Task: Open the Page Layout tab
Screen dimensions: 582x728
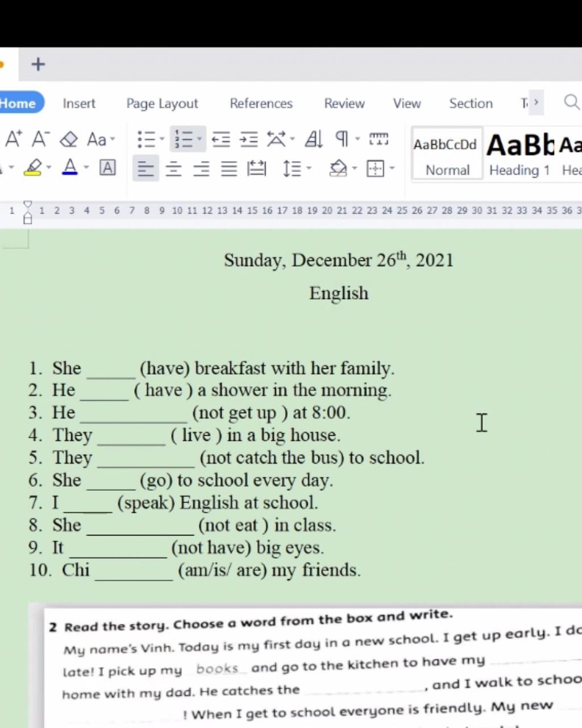Action: tap(162, 104)
